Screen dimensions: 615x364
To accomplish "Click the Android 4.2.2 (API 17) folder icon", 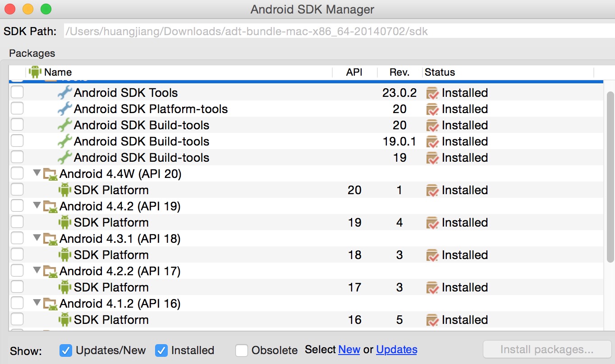I will pyautogui.click(x=50, y=272).
